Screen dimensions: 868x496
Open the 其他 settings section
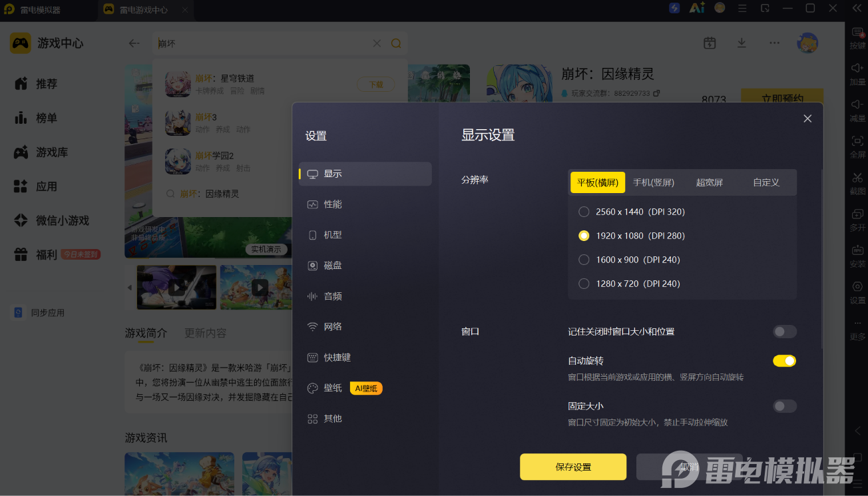point(365,419)
